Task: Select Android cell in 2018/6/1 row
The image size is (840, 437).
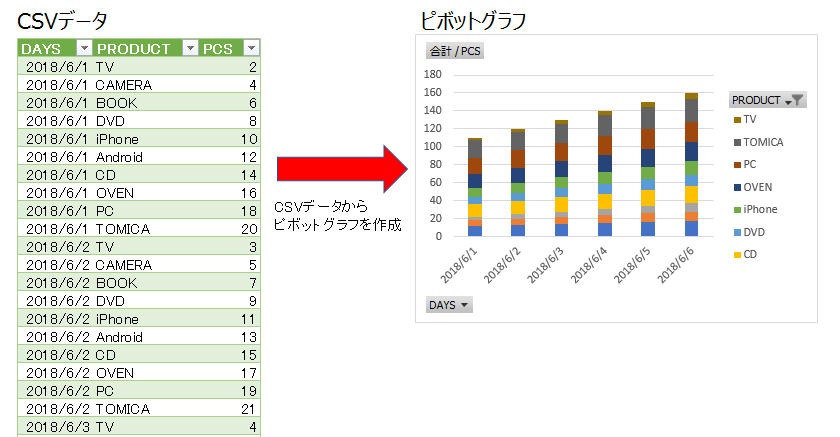Action: (146, 157)
